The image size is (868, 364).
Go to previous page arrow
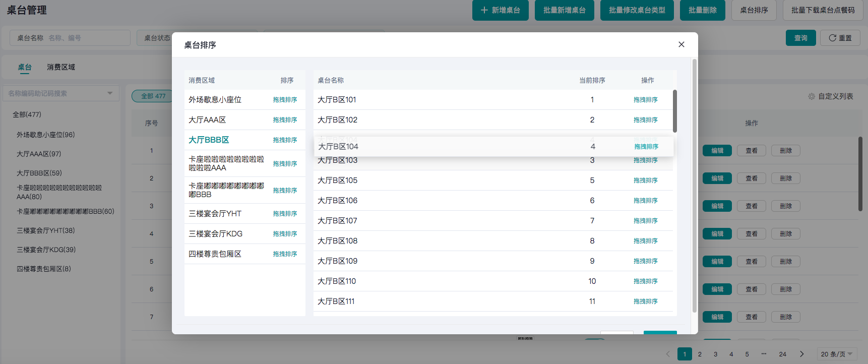(x=668, y=354)
